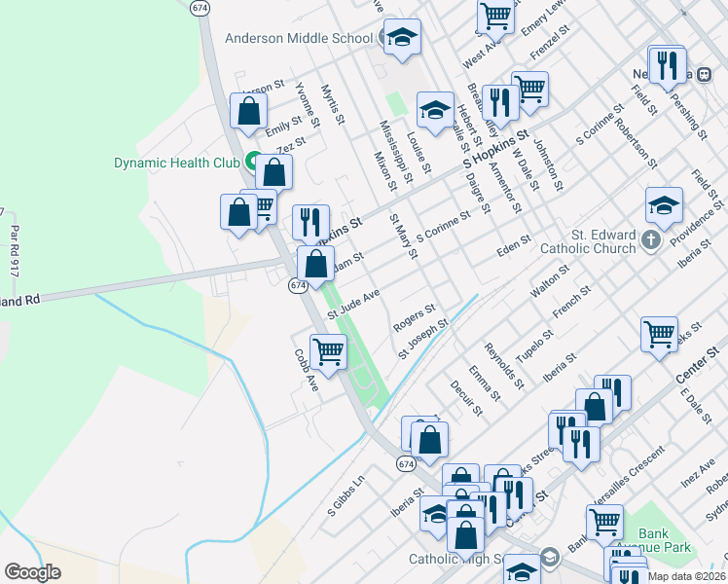Click the Versailles Crescent label
728x584 pixels.
point(629,476)
